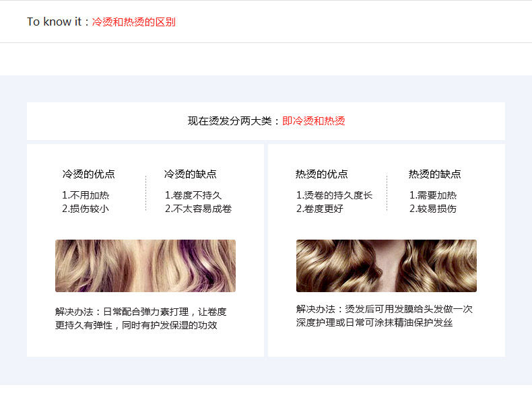Click the text 现在烫发分两大类
This screenshot has width=532, height=418.
pyautogui.click(x=230, y=121)
